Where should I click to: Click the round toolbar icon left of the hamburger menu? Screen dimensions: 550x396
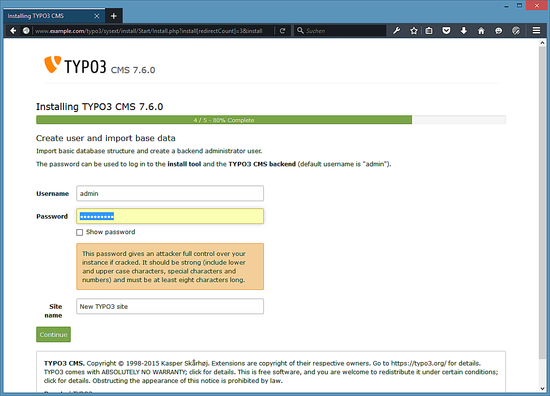pyautogui.click(x=516, y=31)
